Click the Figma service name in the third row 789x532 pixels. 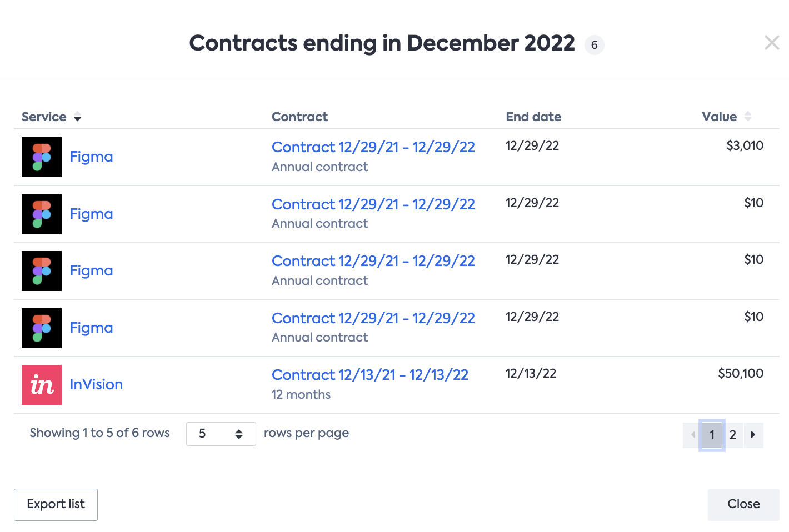click(x=91, y=270)
